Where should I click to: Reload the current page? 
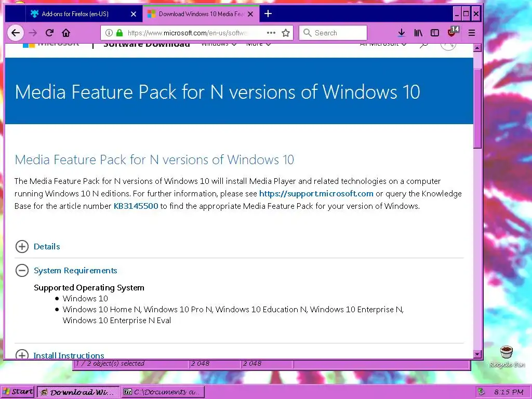tap(49, 33)
